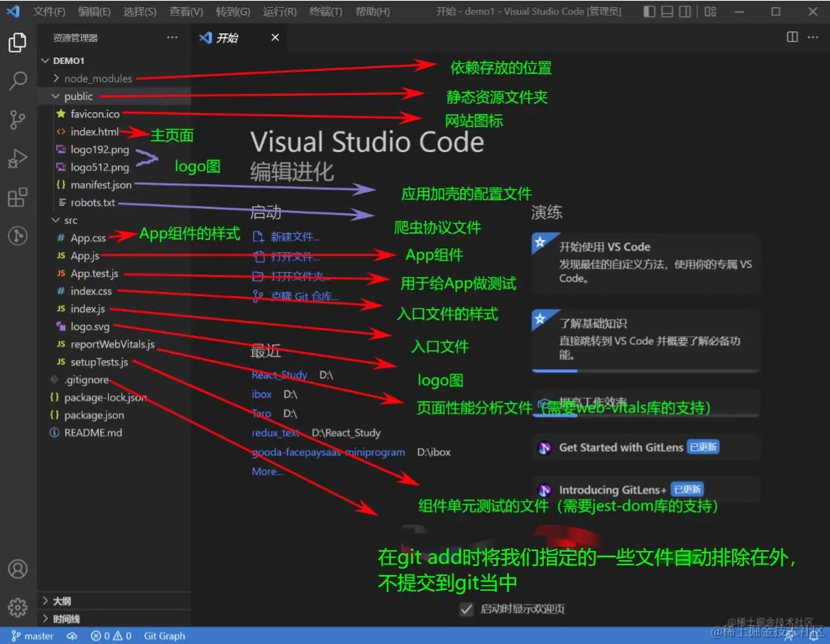Click the split editor right icon

(792, 37)
